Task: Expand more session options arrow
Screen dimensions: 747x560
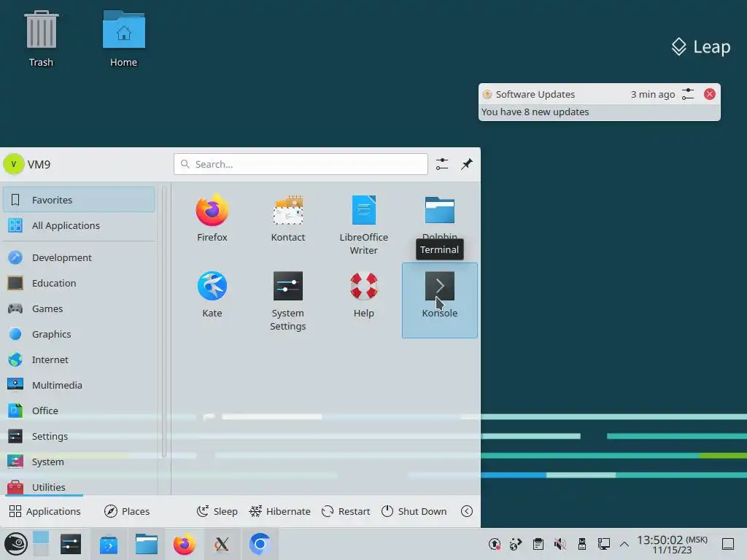Action: (x=466, y=511)
